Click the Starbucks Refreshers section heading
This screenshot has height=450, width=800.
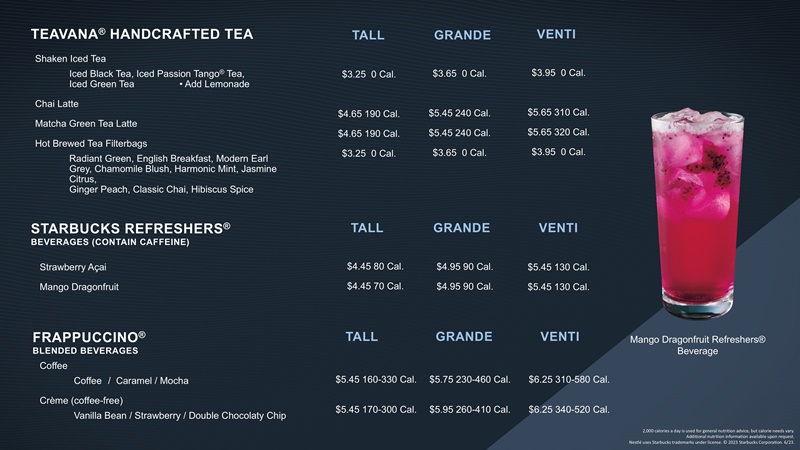pos(131,228)
